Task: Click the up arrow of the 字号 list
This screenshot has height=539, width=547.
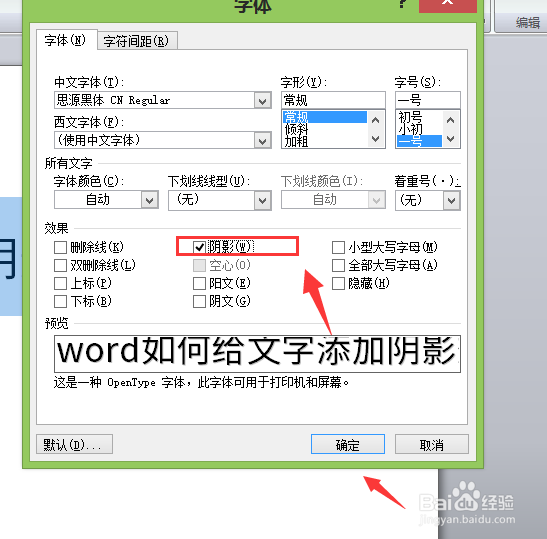Action: (x=450, y=120)
